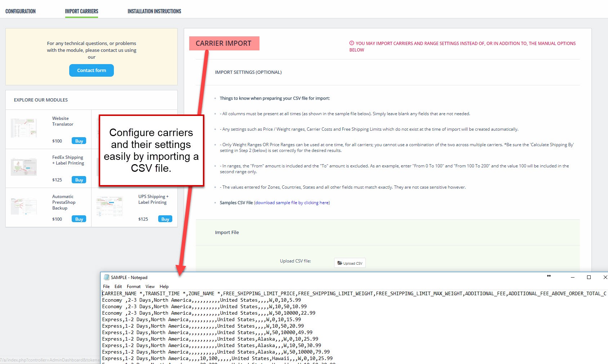Open UPS Shipping module thumbnail

110,206
